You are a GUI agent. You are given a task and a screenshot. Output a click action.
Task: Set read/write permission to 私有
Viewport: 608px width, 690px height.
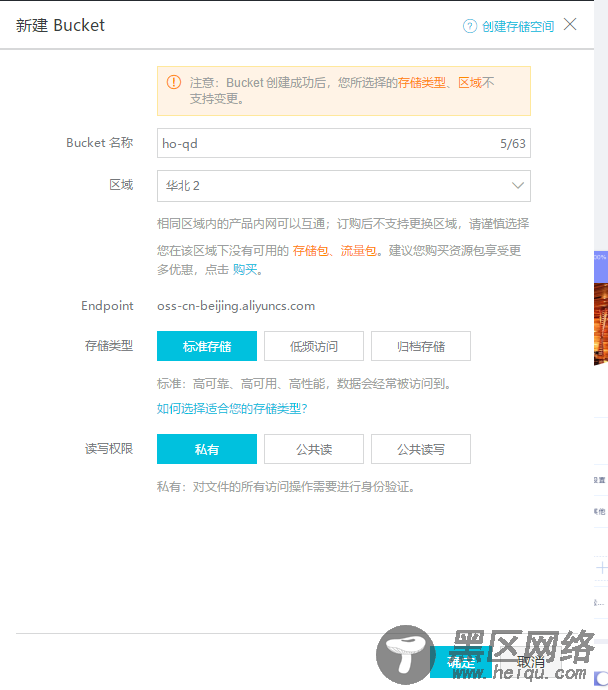point(207,449)
